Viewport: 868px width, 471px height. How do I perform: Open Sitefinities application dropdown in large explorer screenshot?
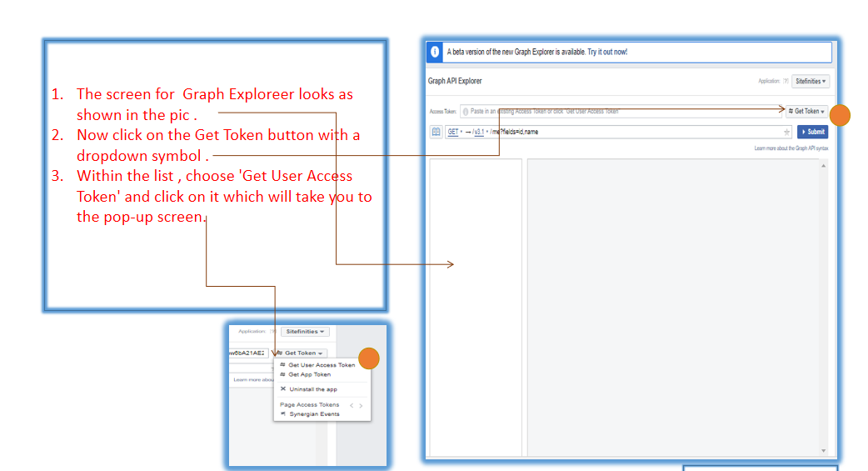(811, 82)
